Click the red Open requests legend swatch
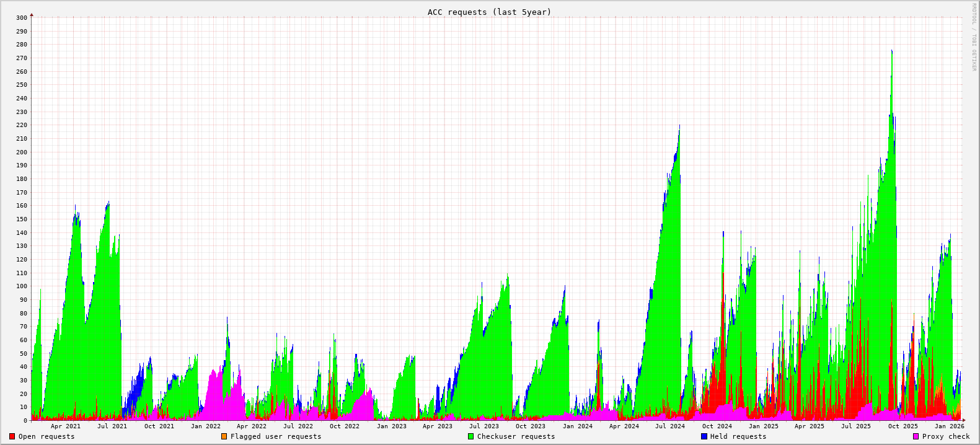The width and height of the screenshot is (980, 445). coord(12,436)
